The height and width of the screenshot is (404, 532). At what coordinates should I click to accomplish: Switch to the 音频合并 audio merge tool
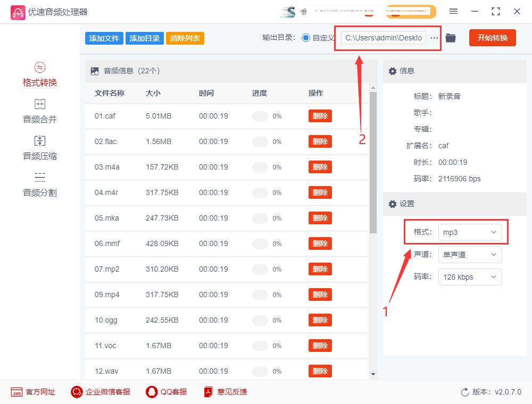pos(39,111)
